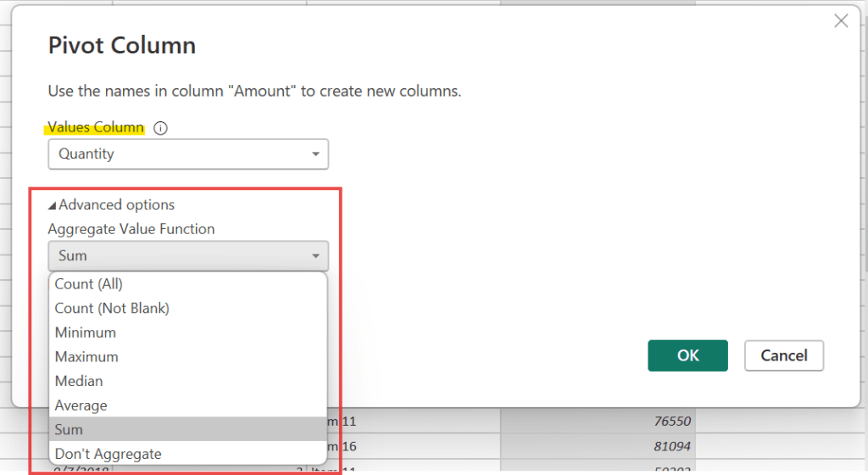Click the Aggregate Value Function label
The width and height of the screenshot is (868, 475).
click(x=131, y=229)
